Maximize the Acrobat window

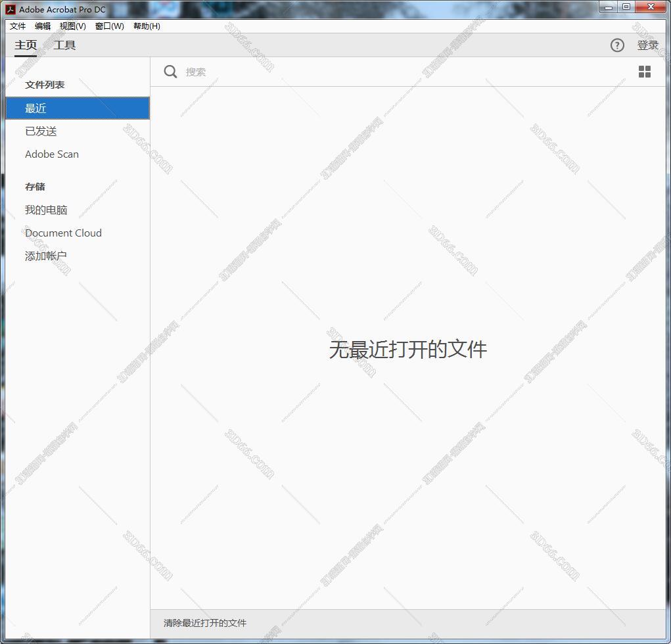(626, 7)
